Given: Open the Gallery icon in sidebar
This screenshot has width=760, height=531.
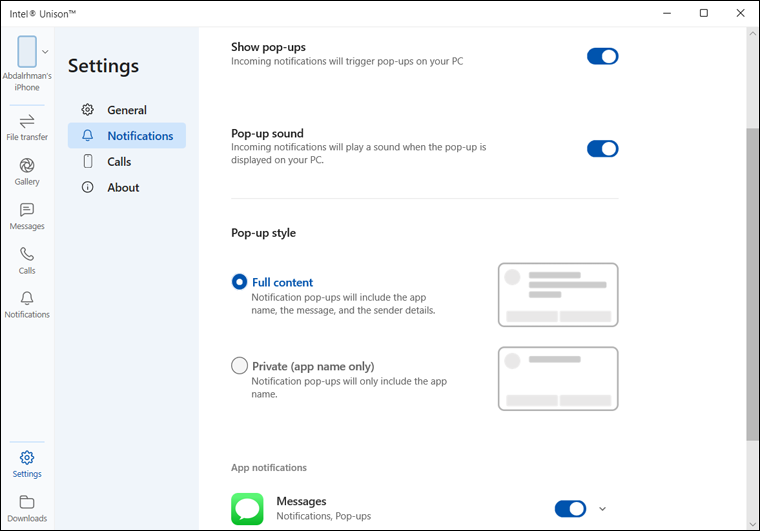Looking at the screenshot, I should 27,170.
